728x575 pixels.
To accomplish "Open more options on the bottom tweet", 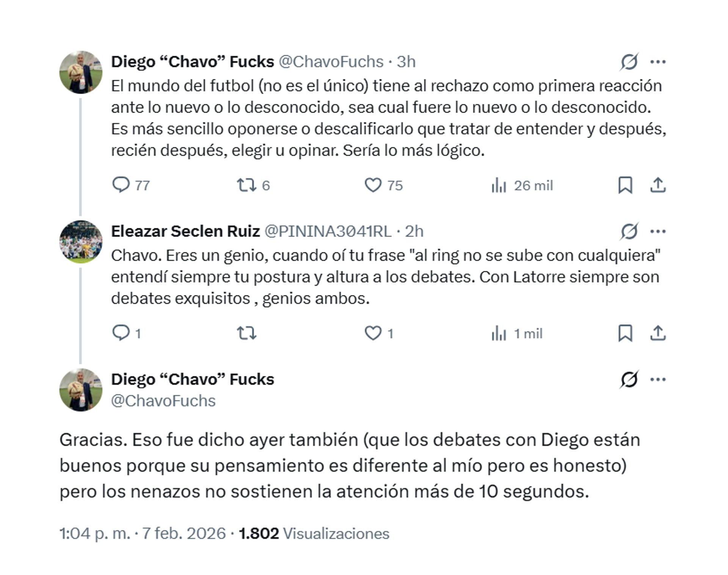I will pos(658,379).
